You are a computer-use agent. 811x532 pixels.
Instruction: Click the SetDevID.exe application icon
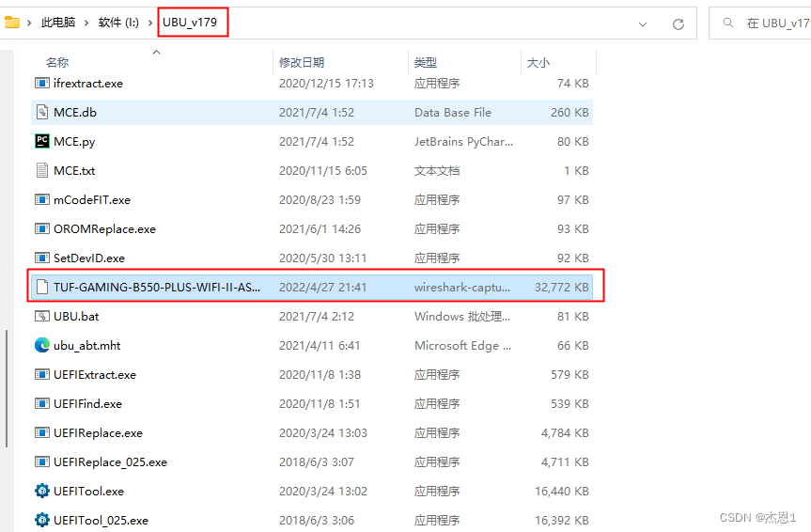[42, 258]
